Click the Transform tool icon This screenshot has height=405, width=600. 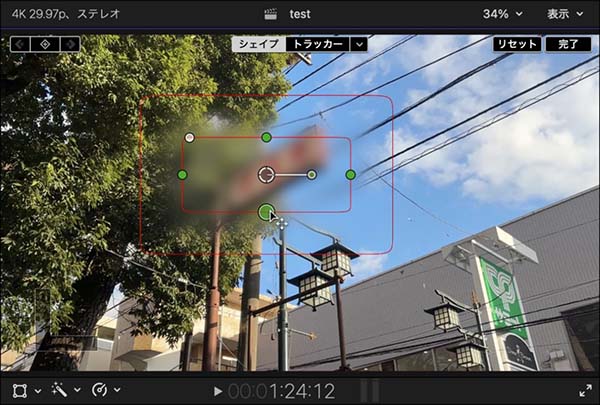pyautogui.click(x=18, y=390)
